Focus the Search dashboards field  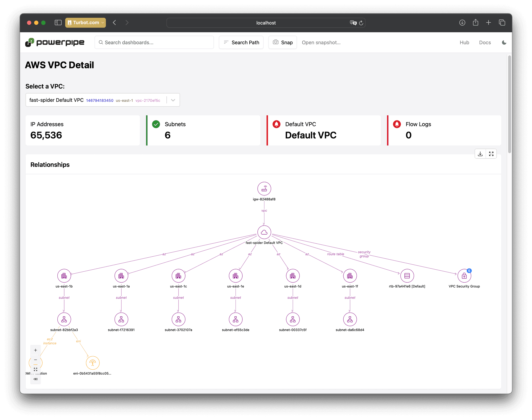coord(154,43)
